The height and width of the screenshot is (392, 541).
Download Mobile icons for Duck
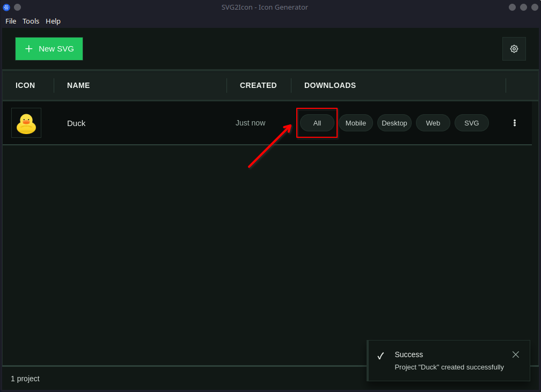pyautogui.click(x=355, y=123)
